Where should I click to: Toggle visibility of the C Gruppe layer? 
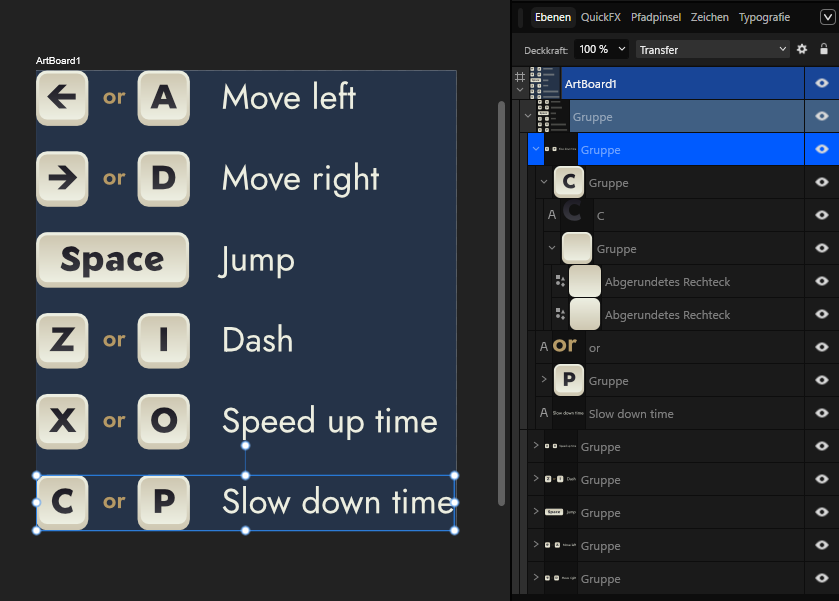822,182
